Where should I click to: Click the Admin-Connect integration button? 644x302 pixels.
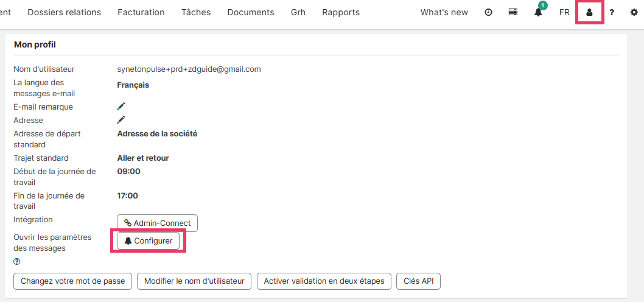tap(157, 223)
